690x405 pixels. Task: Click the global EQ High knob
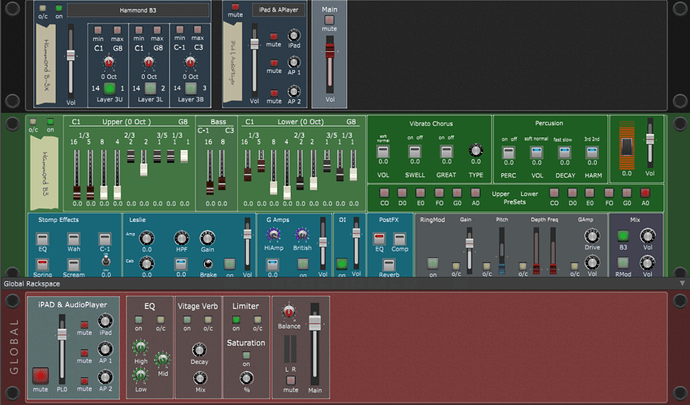140,347
